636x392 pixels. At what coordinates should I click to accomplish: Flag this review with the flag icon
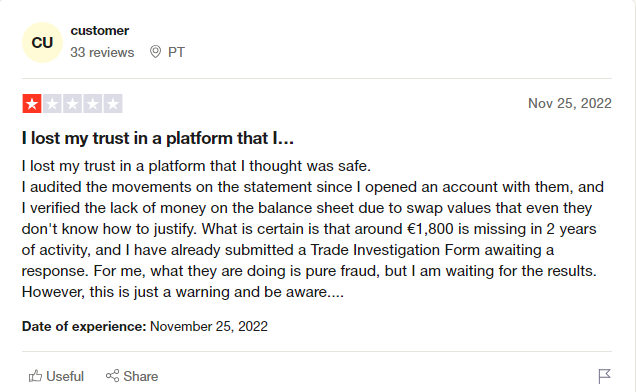coord(604,376)
